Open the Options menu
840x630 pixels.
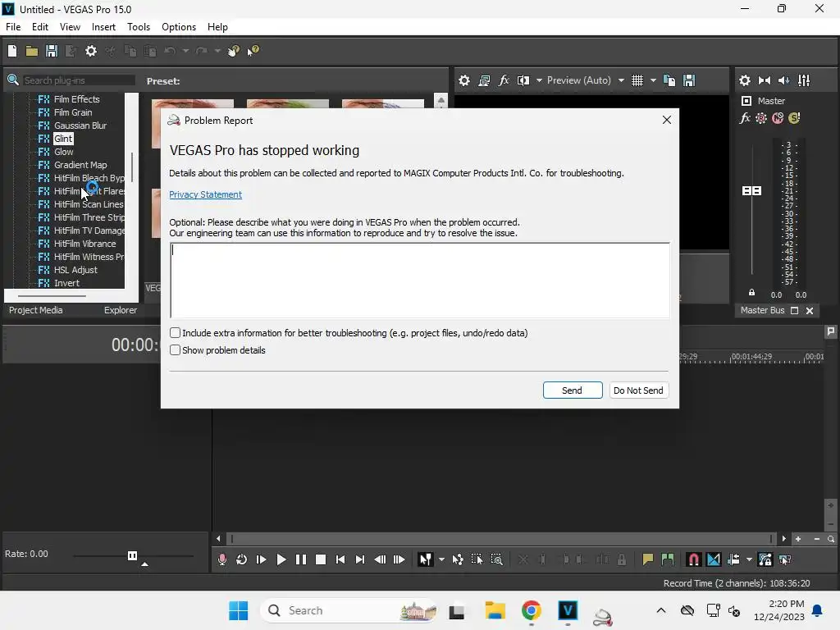point(179,27)
